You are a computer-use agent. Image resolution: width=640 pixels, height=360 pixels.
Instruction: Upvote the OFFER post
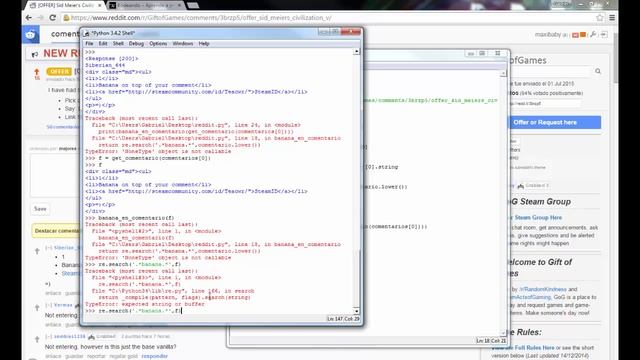pyautogui.click(x=37, y=72)
